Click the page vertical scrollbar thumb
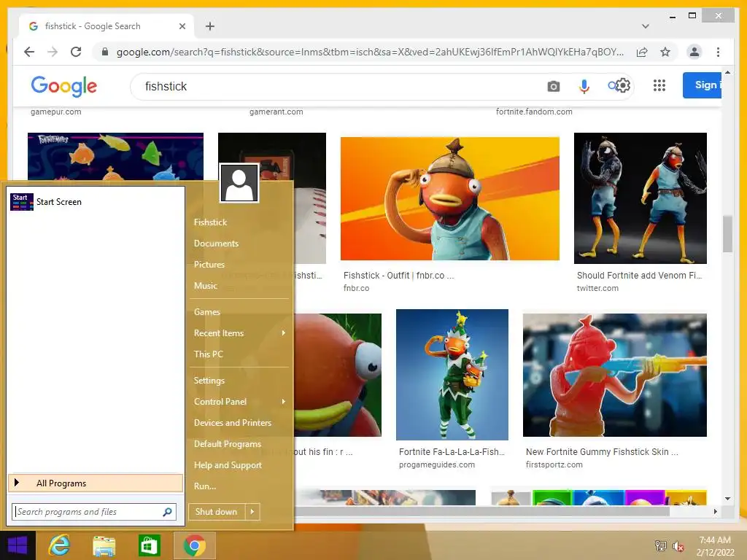This screenshot has height=560, width=747. coord(727,234)
